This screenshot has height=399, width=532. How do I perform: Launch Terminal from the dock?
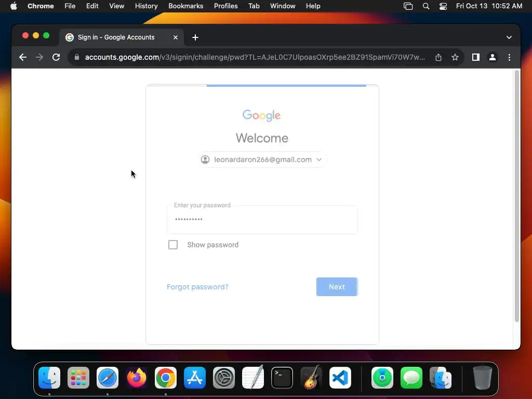[282, 378]
